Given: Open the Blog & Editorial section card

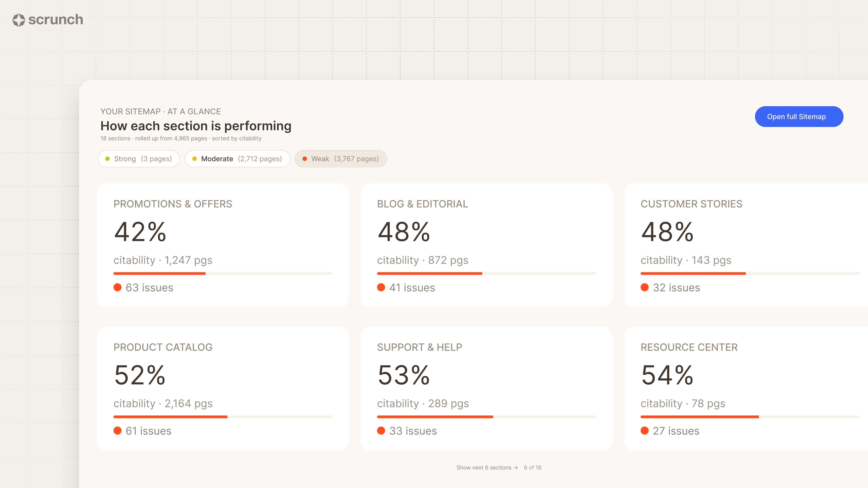Looking at the screenshot, I should [486, 245].
